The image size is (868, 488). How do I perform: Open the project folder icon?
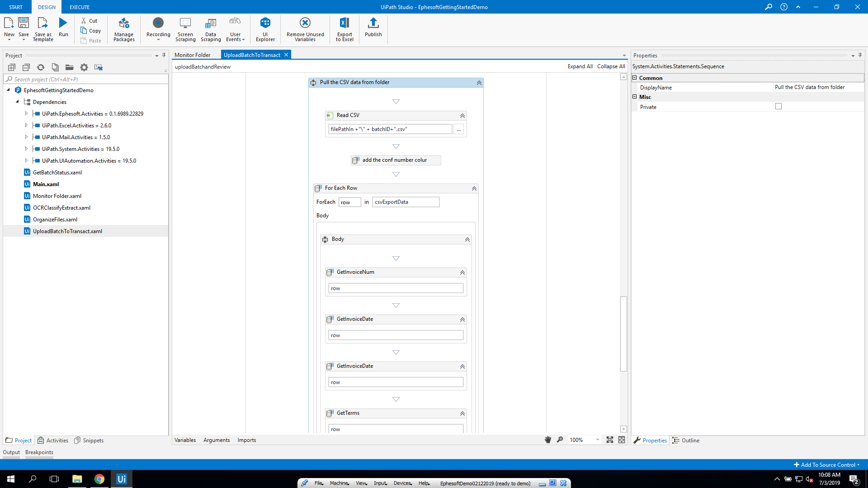click(x=70, y=67)
